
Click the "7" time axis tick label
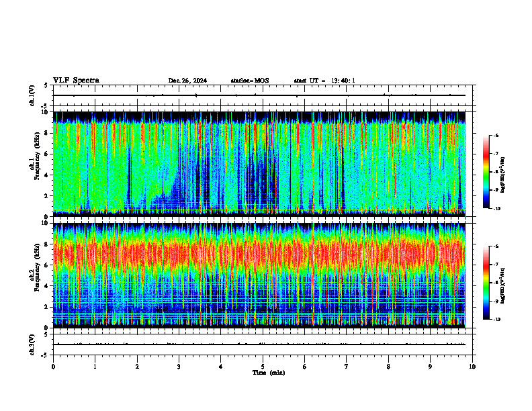[x=347, y=367]
